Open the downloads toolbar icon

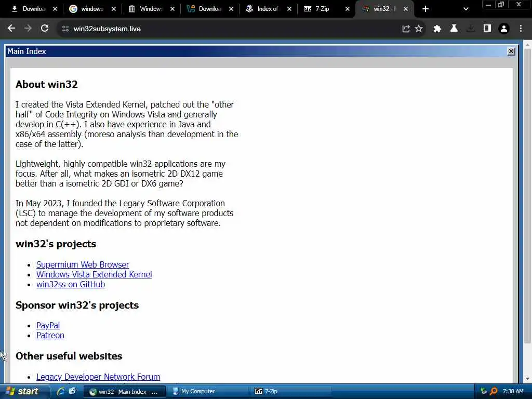coord(470,29)
